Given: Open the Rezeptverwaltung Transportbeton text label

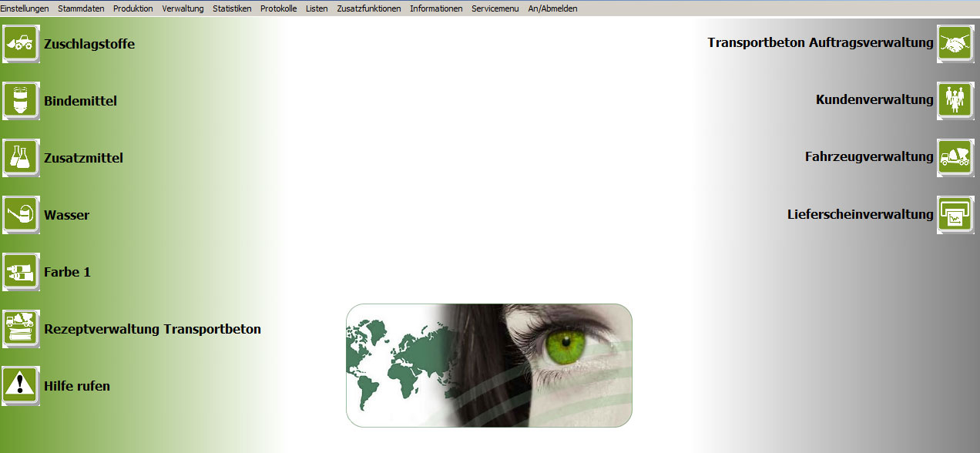Looking at the screenshot, I should (153, 329).
